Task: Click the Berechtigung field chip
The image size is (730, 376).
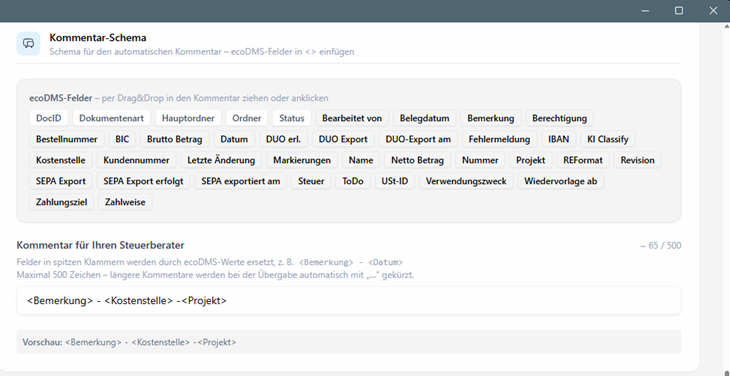Action: pos(560,118)
